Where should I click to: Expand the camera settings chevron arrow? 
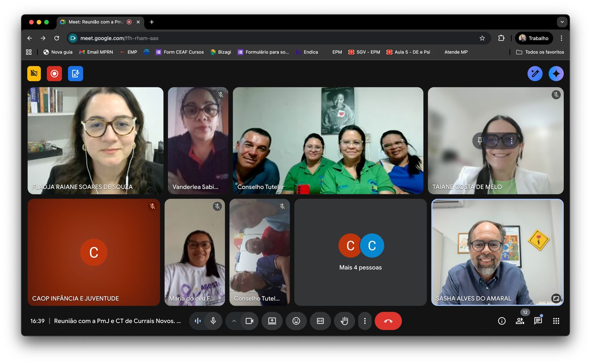coord(234,321)
